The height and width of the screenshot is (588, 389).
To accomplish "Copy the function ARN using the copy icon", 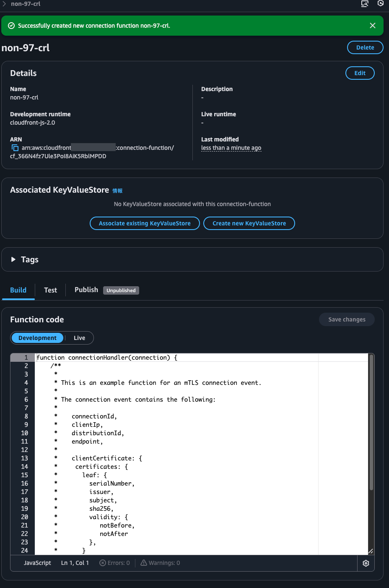I will point(15,148).
